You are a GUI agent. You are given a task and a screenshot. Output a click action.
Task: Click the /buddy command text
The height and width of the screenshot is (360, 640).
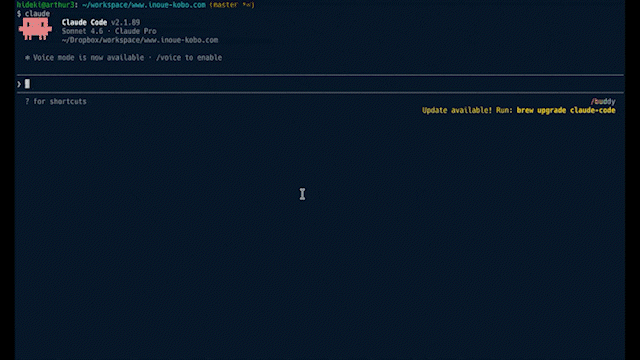click(603, 101)
